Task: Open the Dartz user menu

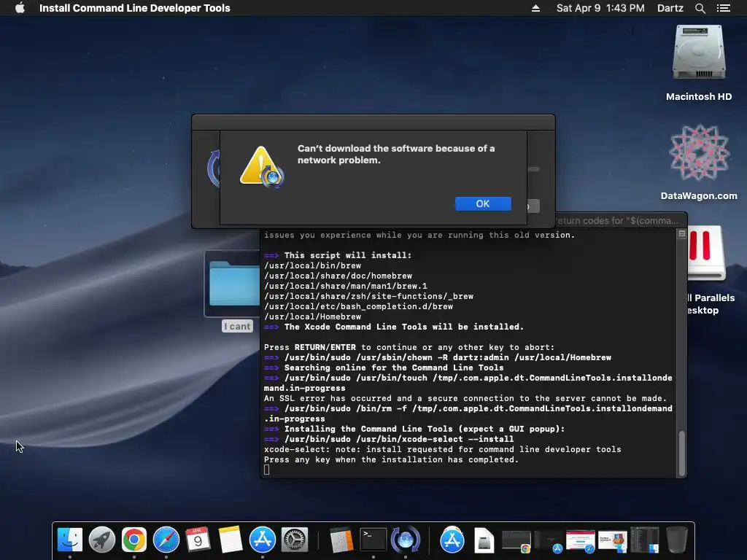Action: [x=670, y=8]
